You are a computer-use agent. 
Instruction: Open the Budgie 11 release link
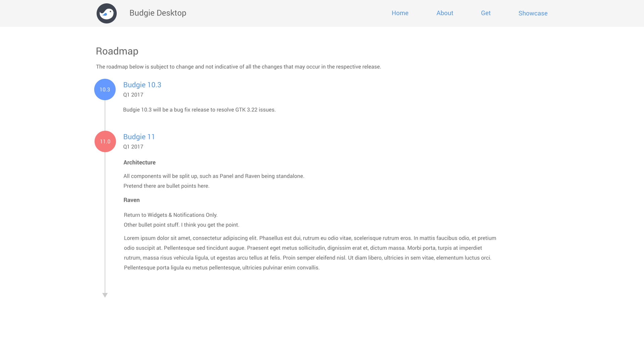pos(139,137)
